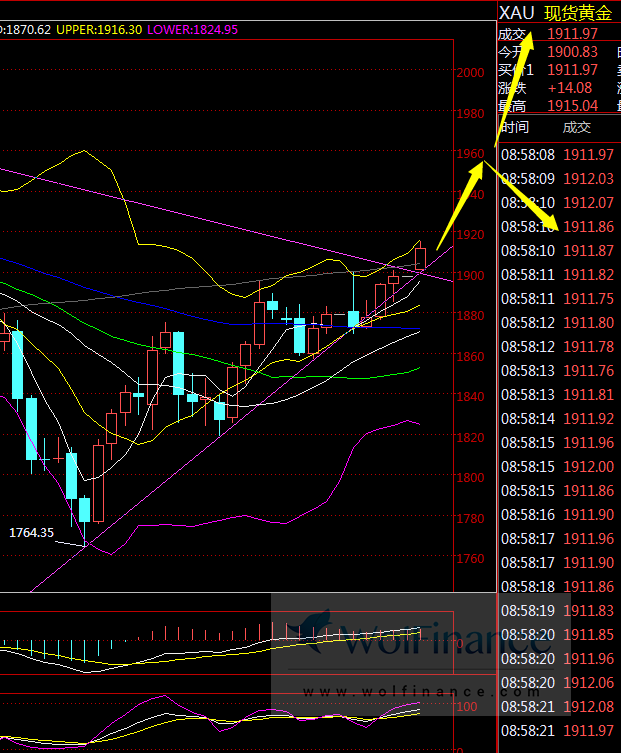This screenshot has width=621, height=753.
Task: Select the 现货黄金 instrument title
Action: (x=578, y=12)
